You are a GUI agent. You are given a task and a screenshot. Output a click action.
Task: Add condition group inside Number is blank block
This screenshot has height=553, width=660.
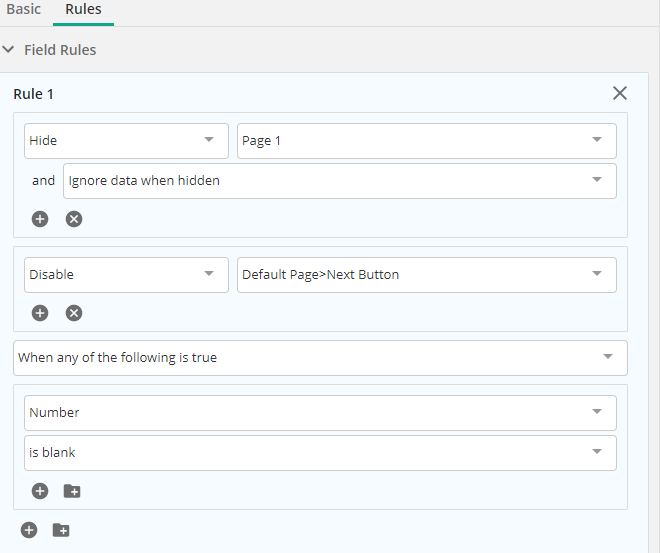point(72,491)
